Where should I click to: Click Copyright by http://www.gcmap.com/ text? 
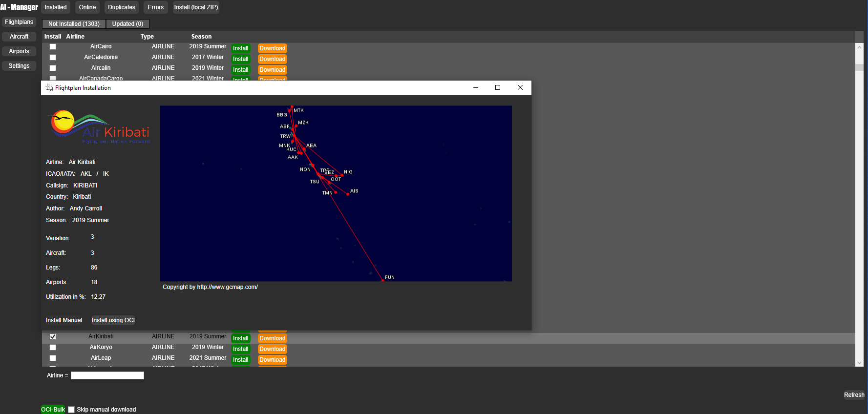click(210, 287)
